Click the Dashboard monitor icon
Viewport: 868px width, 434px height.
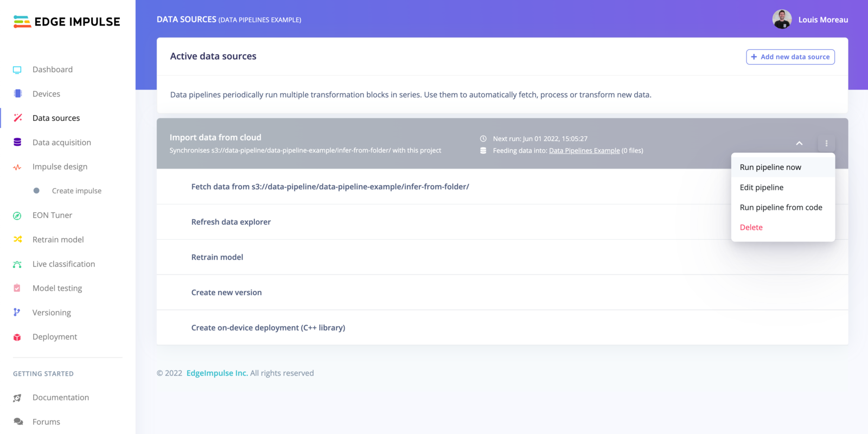[17, 70]
